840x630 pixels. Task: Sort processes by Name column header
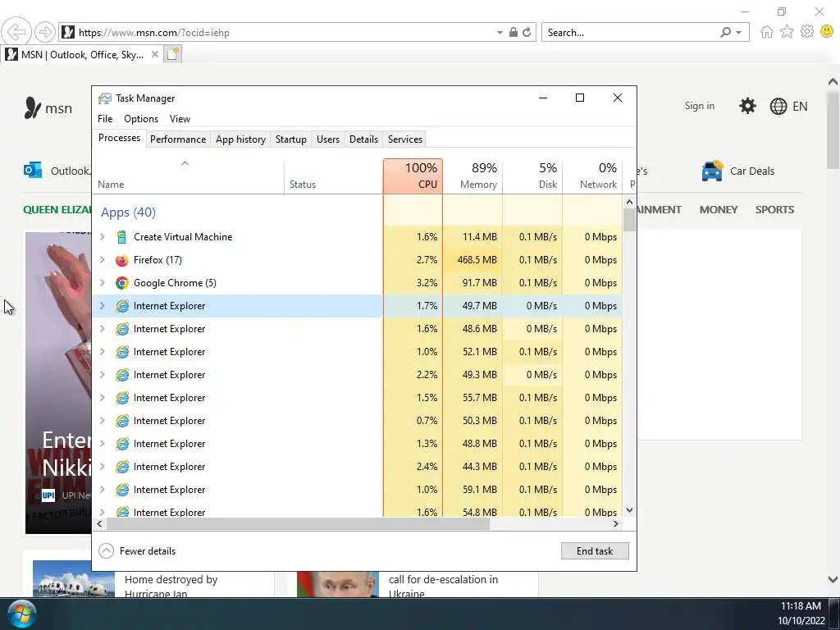pos(188,176)
